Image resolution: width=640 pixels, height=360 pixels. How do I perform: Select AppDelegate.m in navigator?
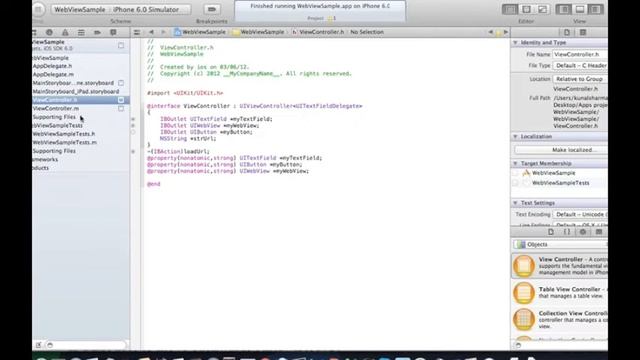coord(53,74)
